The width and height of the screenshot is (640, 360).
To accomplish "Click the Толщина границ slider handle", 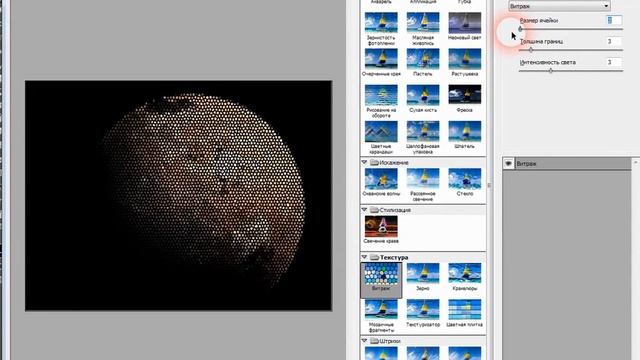I will coord(531,50).
